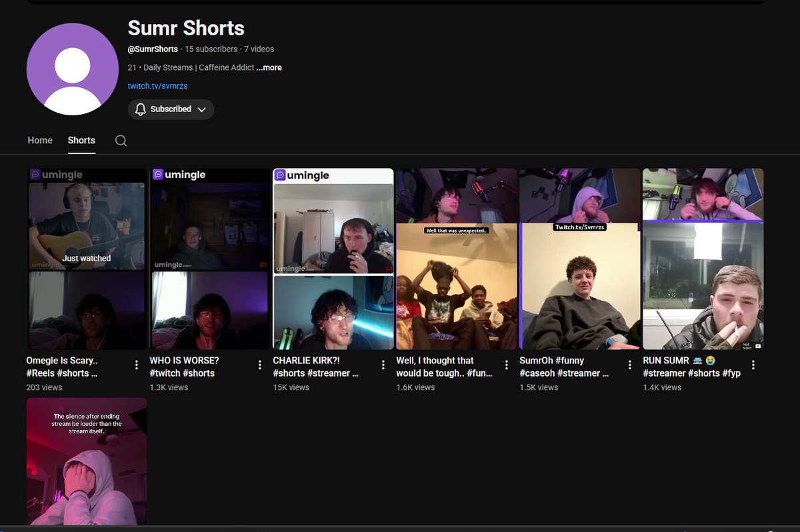The image size is (800, 532).
Task: Open options for 'Omegle Is Scary..' short
Action: point(137,365)
